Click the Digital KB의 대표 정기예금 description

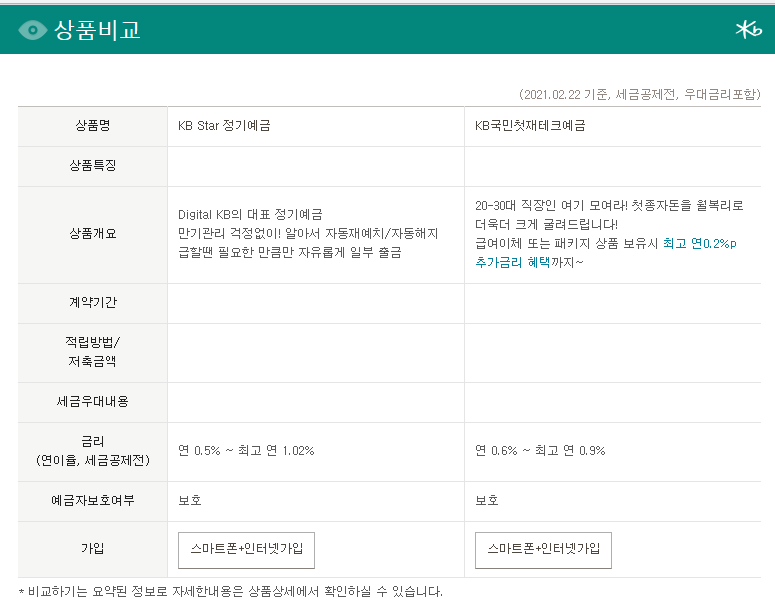[x=250, y=215]
